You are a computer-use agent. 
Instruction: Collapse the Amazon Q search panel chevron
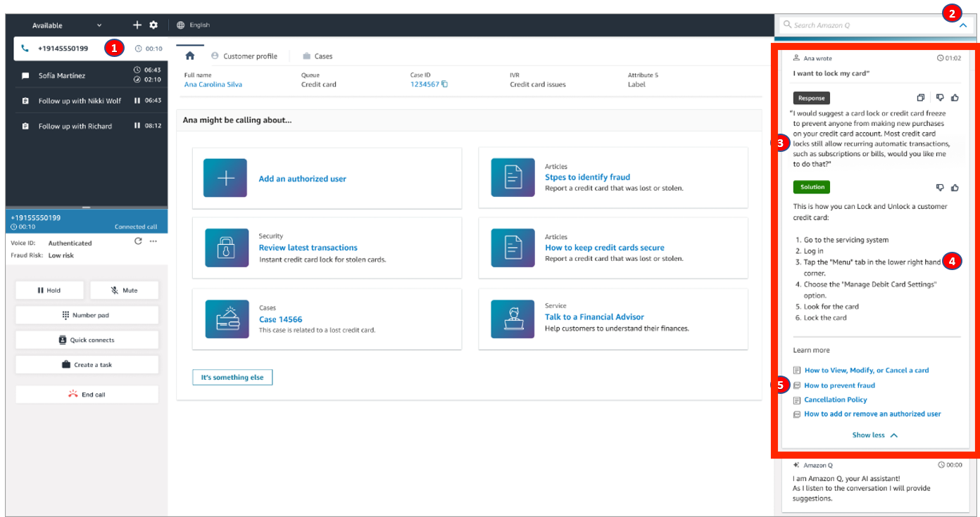coord(963,25)
